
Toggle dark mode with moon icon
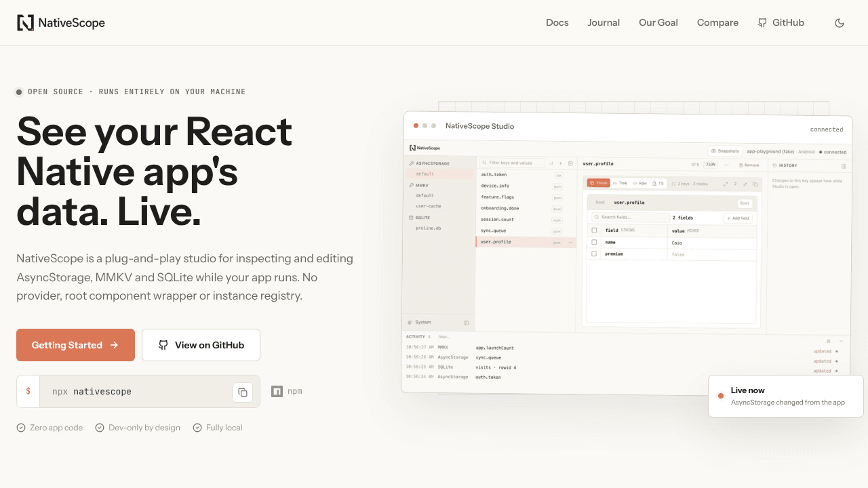coord(840,23)
